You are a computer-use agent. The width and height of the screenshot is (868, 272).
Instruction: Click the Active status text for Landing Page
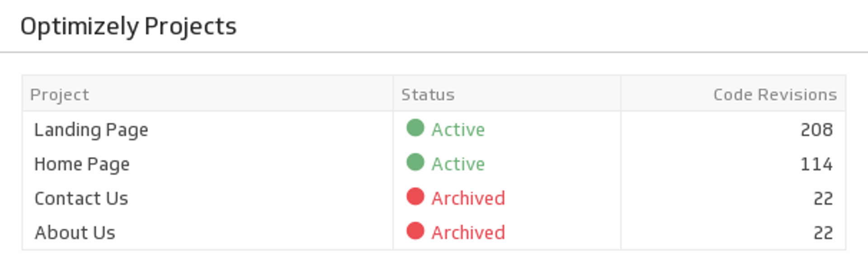(458, 130)
